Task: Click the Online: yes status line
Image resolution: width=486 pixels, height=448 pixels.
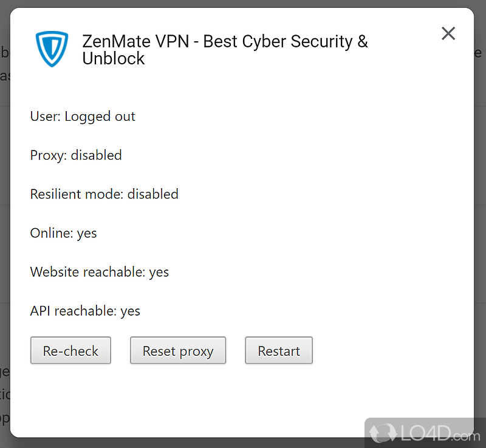Action: coord(63,233)
